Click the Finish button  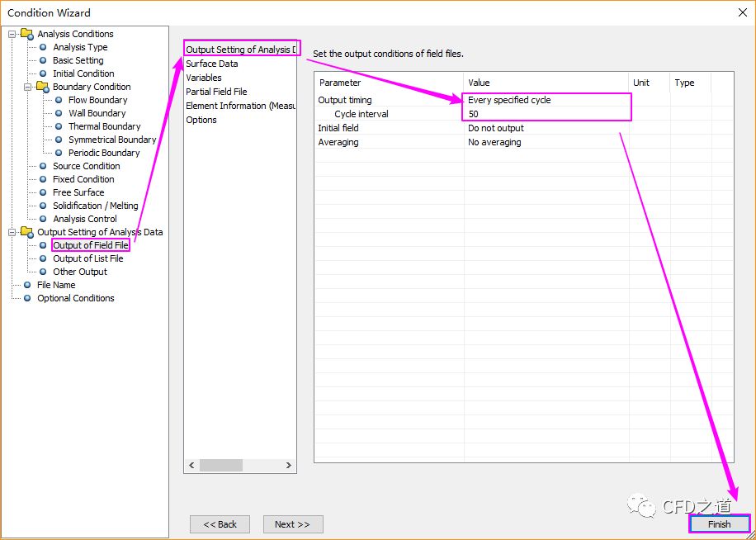719,524
